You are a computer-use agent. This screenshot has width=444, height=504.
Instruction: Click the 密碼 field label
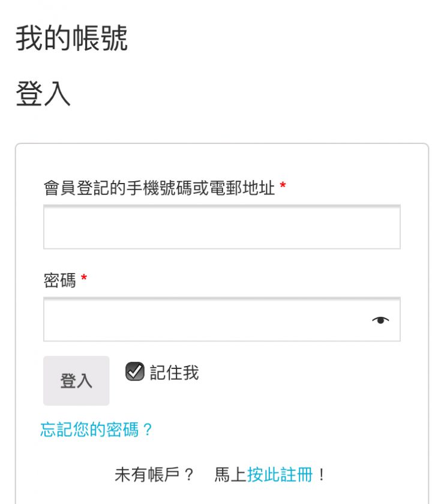(x=60, y=280)
